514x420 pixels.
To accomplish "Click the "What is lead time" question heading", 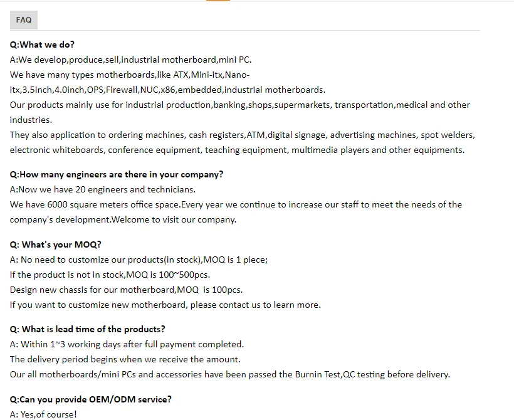I will click(x=88, y=329).
